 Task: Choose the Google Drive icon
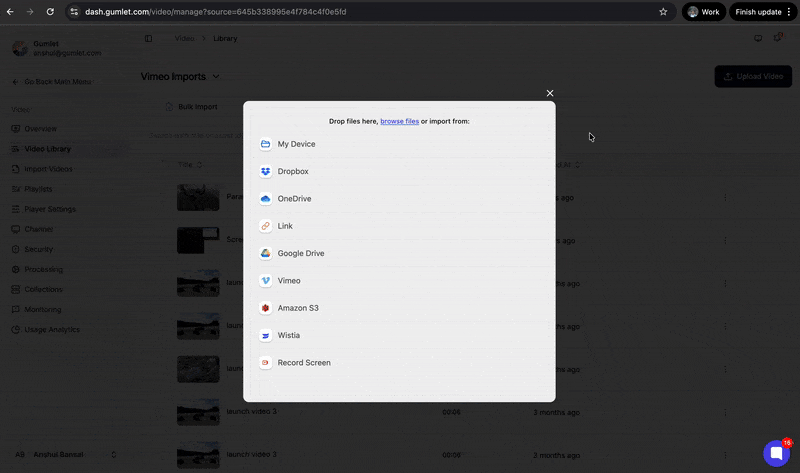click(266, 254)
